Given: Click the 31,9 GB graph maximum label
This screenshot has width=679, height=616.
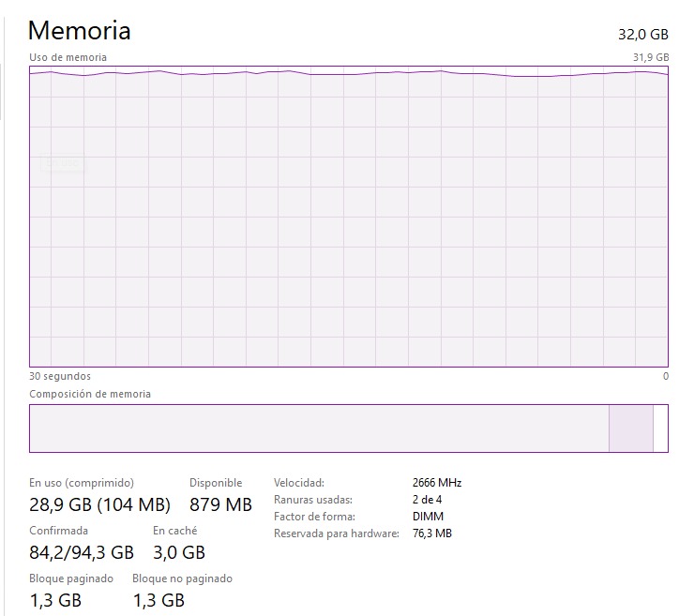Looking at the screenshot, I should coord(651,57).
